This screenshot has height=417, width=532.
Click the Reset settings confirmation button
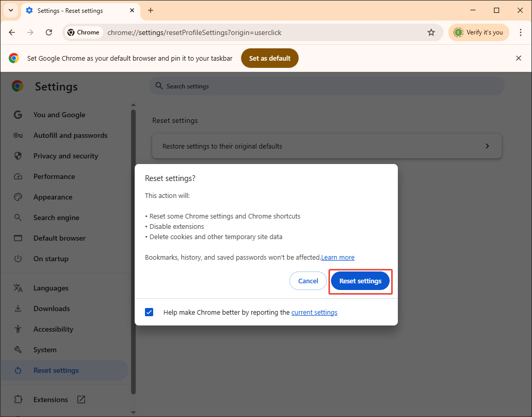point(360,281)
